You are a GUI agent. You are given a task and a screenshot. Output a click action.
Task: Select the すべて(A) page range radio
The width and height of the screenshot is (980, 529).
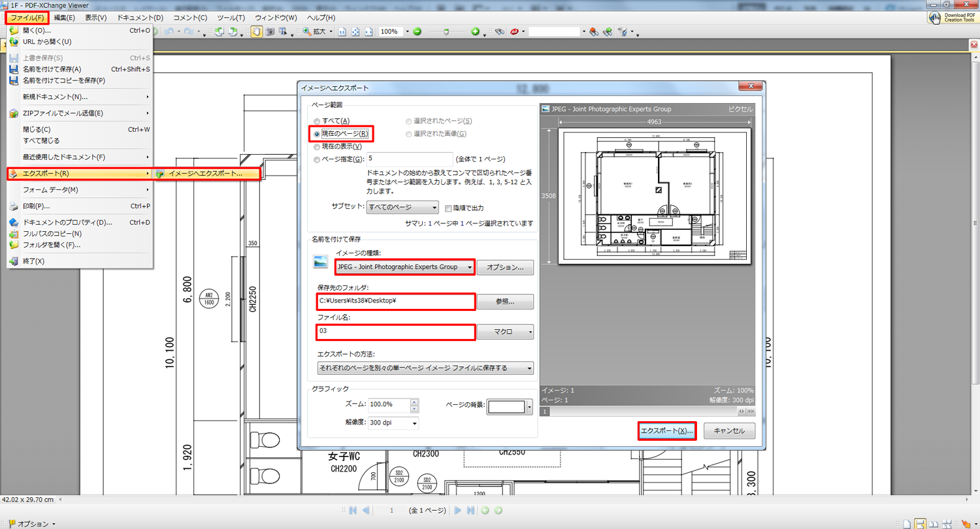(317, 121)
